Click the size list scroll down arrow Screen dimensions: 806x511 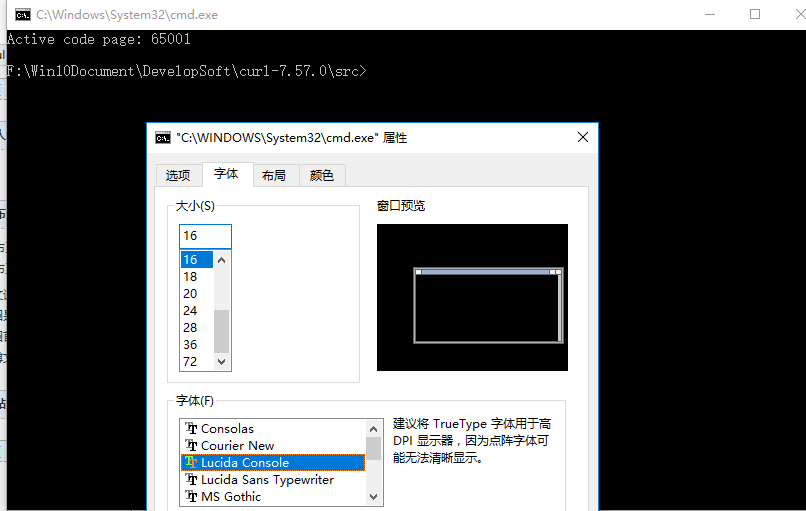tap(222, 361)
